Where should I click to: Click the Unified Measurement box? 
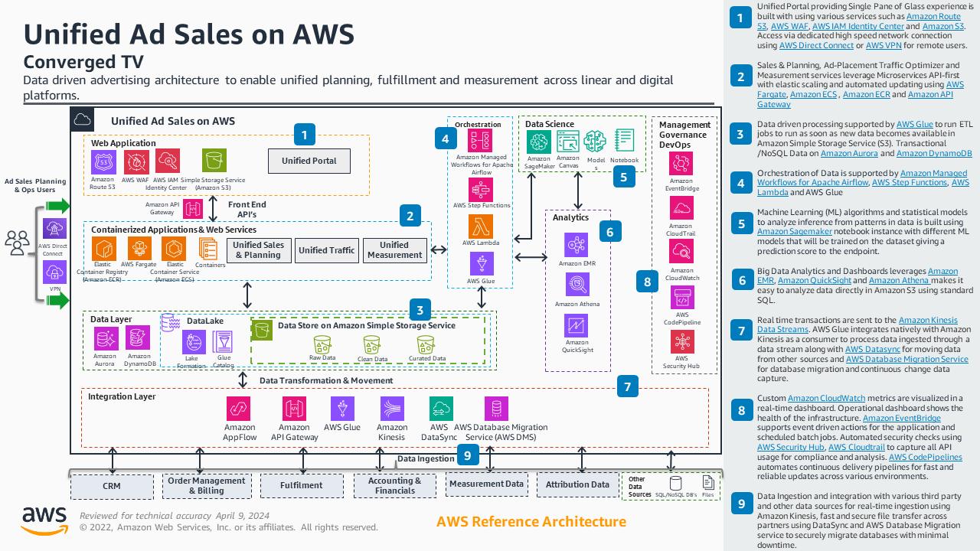coord(394,250)
